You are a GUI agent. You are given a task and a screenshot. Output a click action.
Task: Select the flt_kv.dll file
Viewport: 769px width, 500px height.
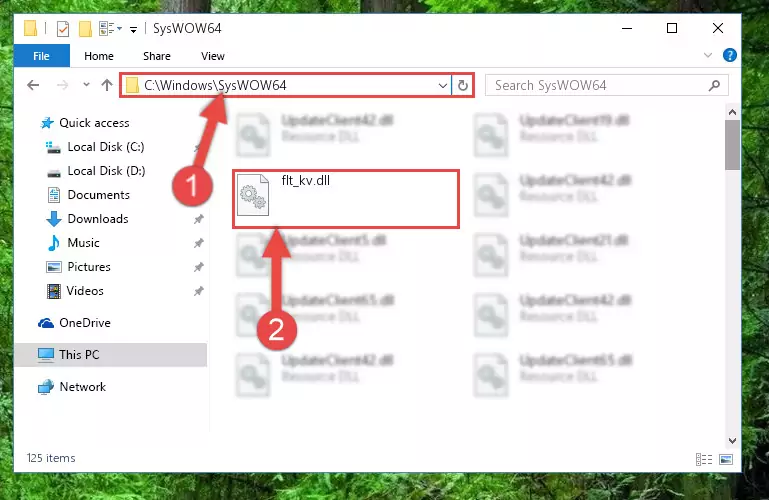[346, 199]
